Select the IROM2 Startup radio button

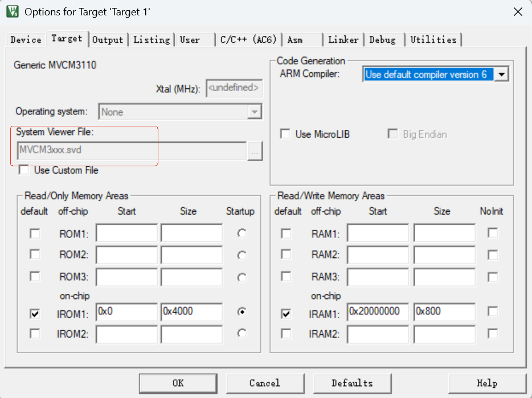tap(242, 334)
